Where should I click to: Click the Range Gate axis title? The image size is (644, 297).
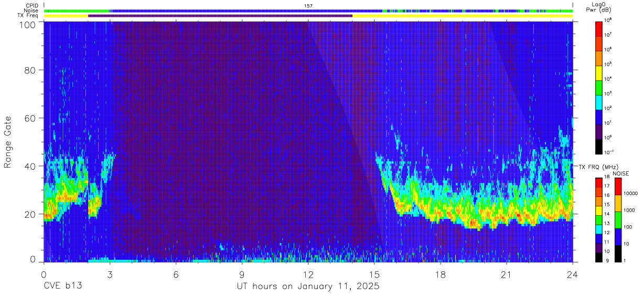point(8,142)
